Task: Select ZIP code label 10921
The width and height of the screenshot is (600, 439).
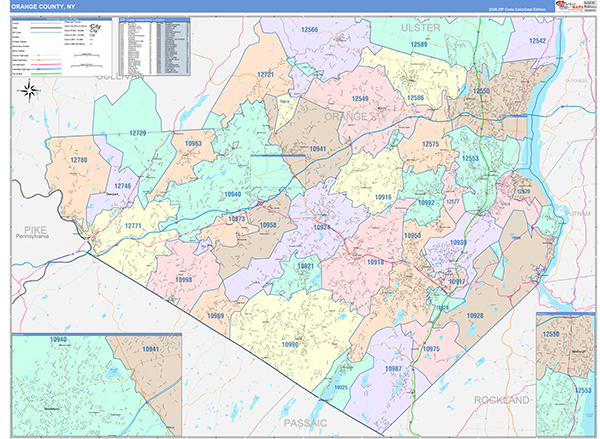Action: point(305,266)
